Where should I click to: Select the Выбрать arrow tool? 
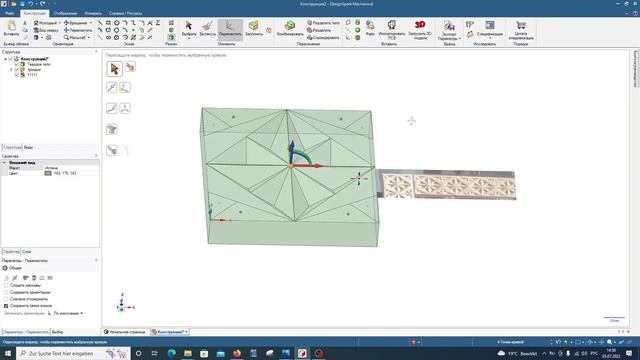coord(189,29)
